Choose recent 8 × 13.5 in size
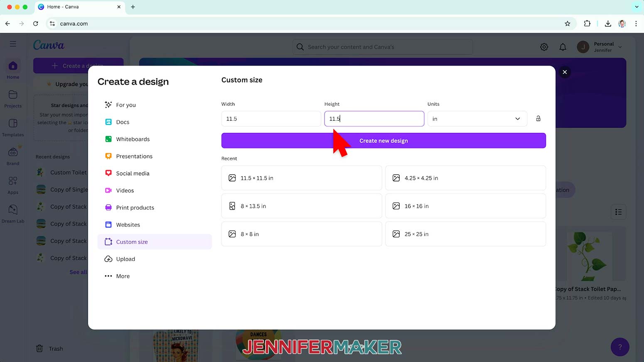Screen dimensions: 644x362 pos(302,206)
